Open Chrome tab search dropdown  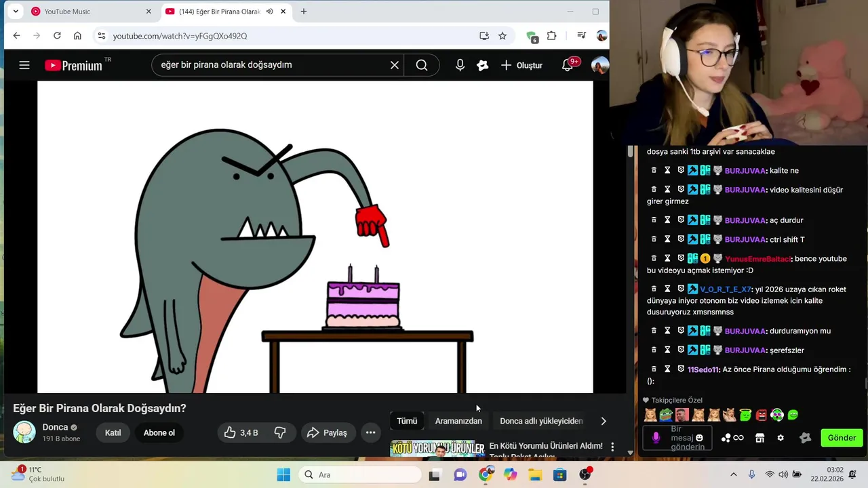[16, 12]
